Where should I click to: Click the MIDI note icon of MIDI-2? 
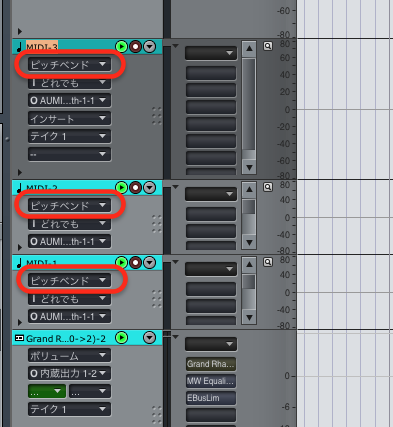[19, 188]
